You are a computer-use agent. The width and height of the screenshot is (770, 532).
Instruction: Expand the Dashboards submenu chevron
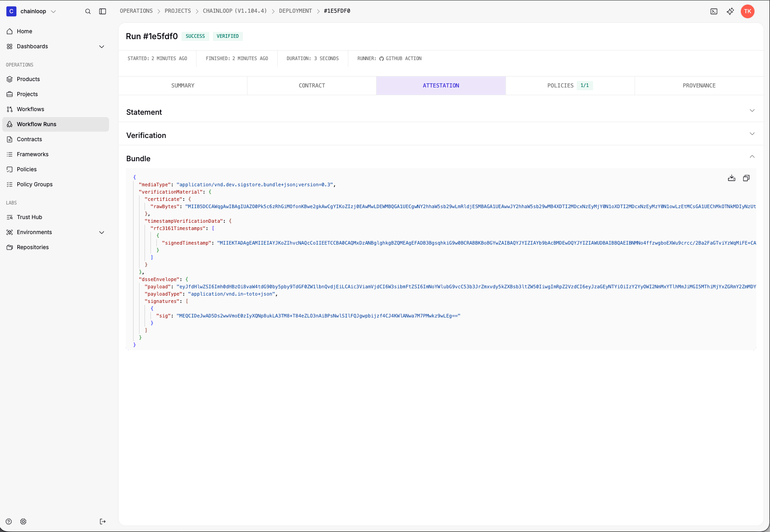[x=102, y=46]
